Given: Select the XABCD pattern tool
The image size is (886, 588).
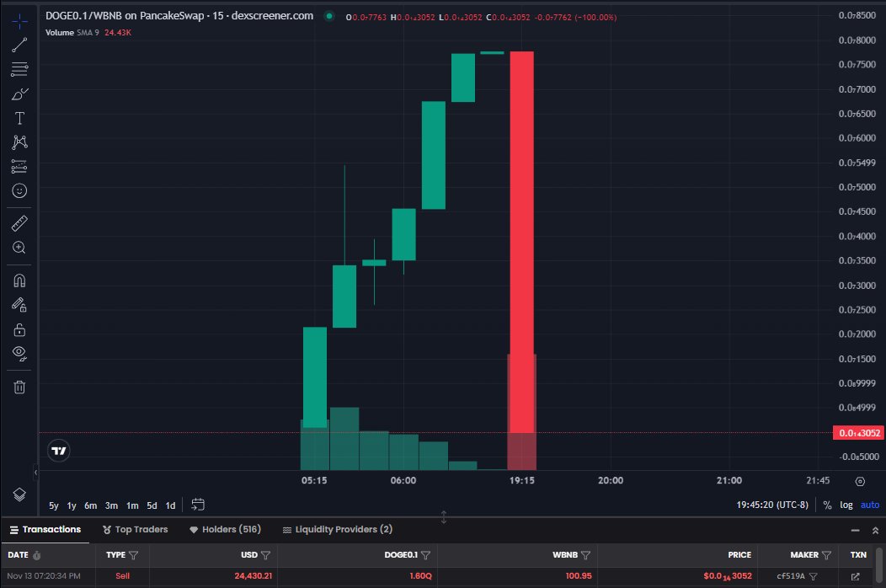Looking at the screenshot, I should (19, 142).
